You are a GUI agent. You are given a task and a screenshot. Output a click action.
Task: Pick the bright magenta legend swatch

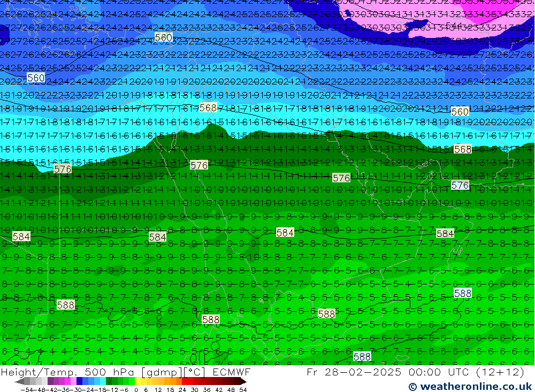click(x=67, y=381)
